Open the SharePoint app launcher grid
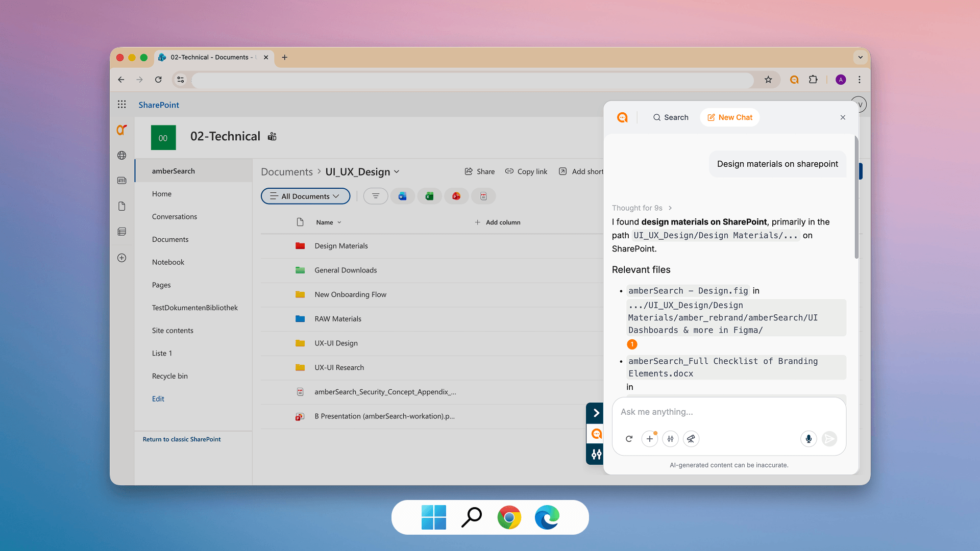The image size is (980, 551). point(121,105)
